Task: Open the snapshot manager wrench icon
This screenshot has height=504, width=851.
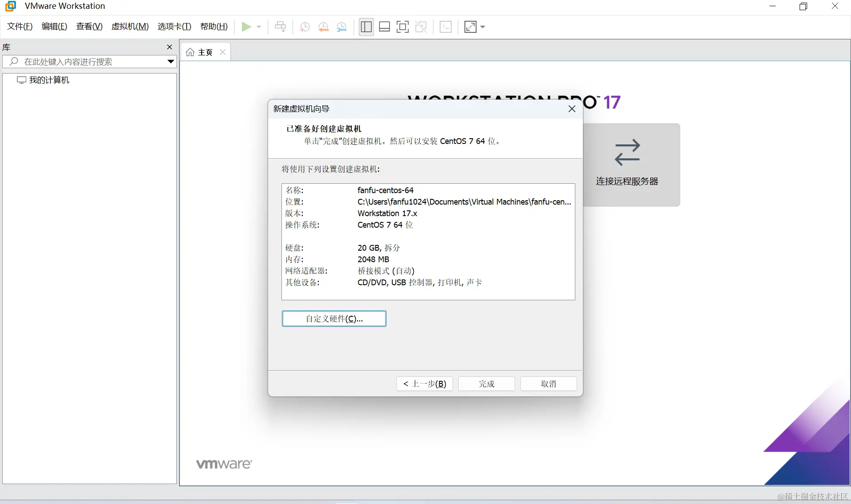Action: click(x=342, y=27)
